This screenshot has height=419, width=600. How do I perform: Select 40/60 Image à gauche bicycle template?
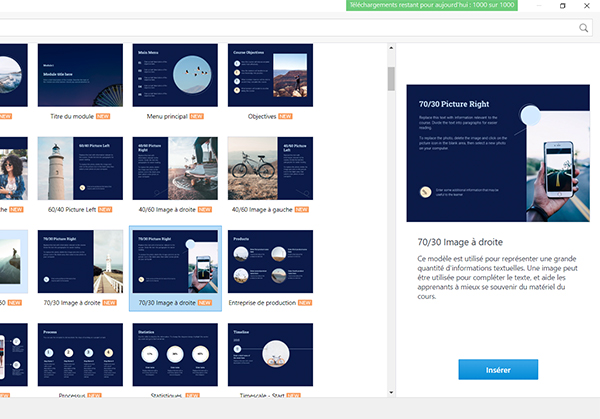point(270,168)
